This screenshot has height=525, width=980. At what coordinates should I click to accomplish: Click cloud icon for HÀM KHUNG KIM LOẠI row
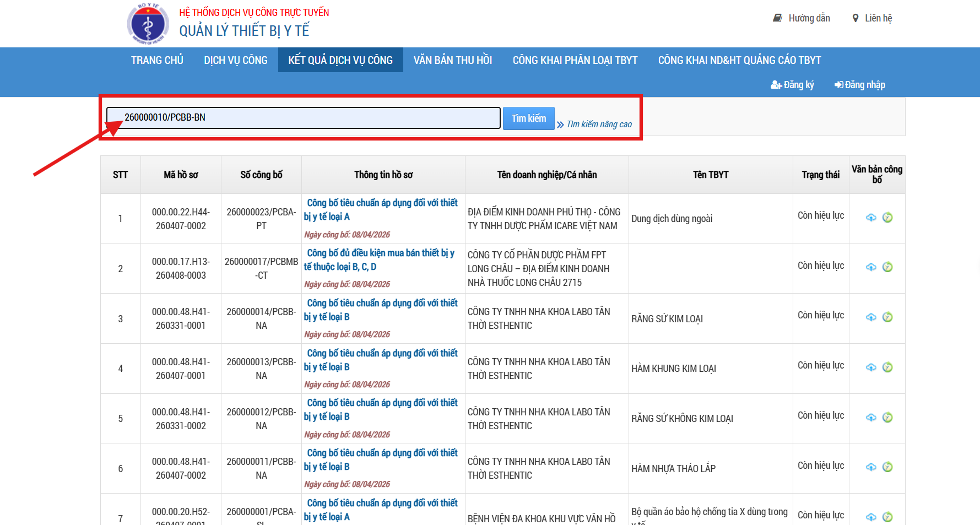871,367
